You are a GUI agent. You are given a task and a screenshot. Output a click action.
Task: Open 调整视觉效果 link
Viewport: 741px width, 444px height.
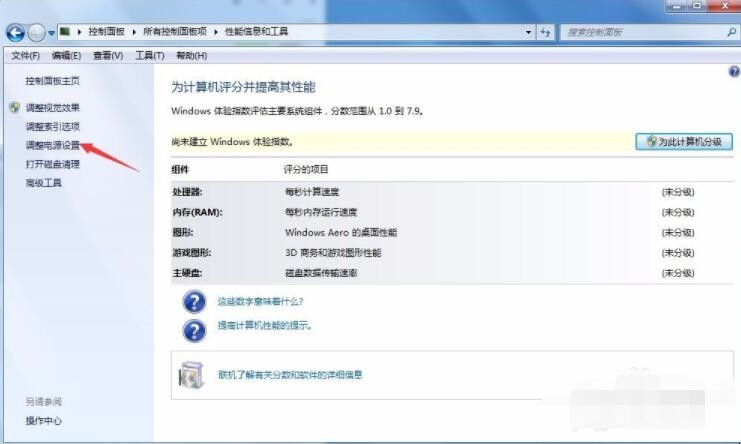[x=52, y=108]
